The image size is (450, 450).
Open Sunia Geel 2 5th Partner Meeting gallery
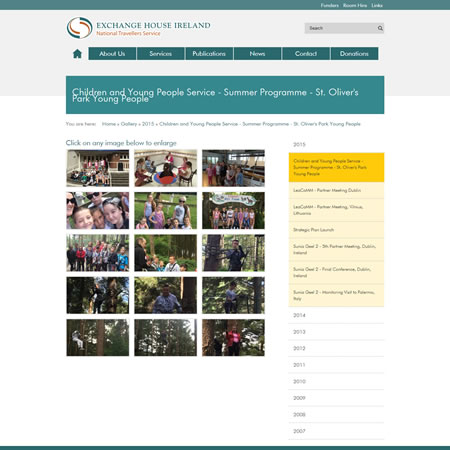pyautogui.click(x=336, y=250)
